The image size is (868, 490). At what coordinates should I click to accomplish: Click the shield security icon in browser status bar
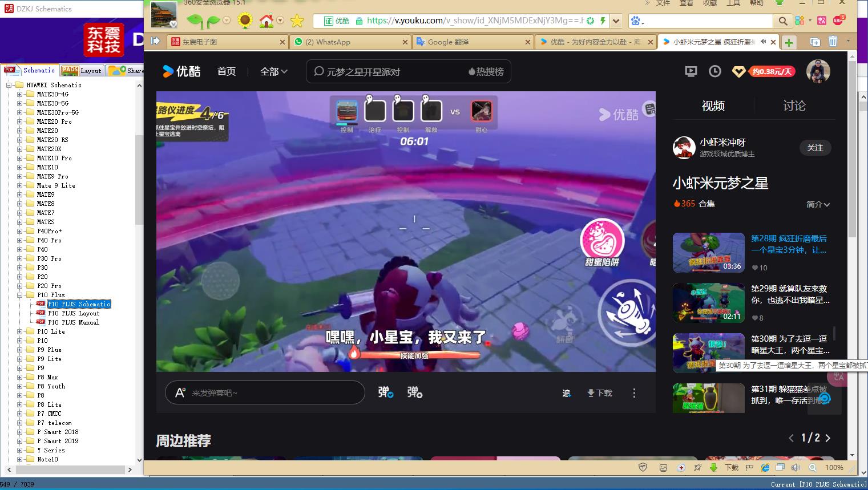pos(643,467)
